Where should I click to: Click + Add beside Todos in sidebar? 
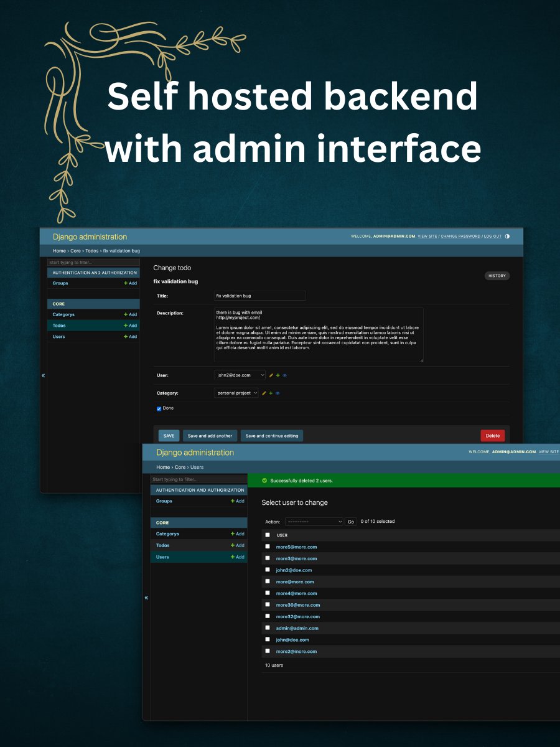pos(131,325)
